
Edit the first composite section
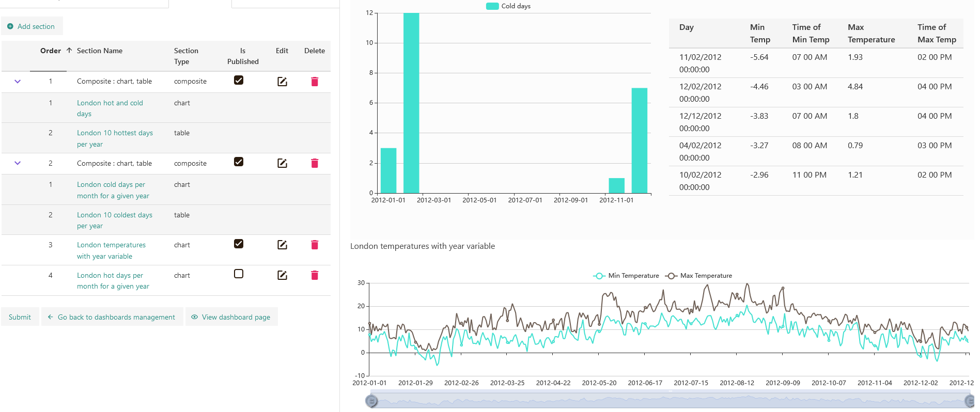(x=282, y=82)
